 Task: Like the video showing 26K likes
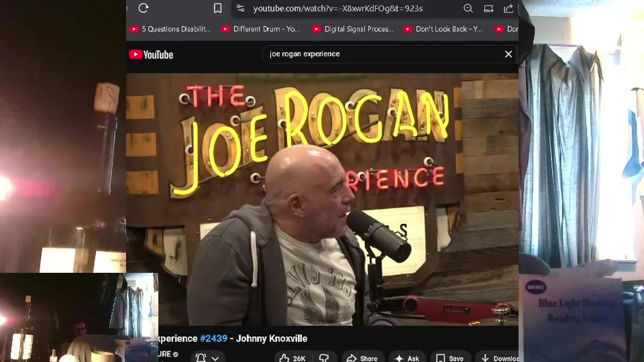tap(292, 358)
